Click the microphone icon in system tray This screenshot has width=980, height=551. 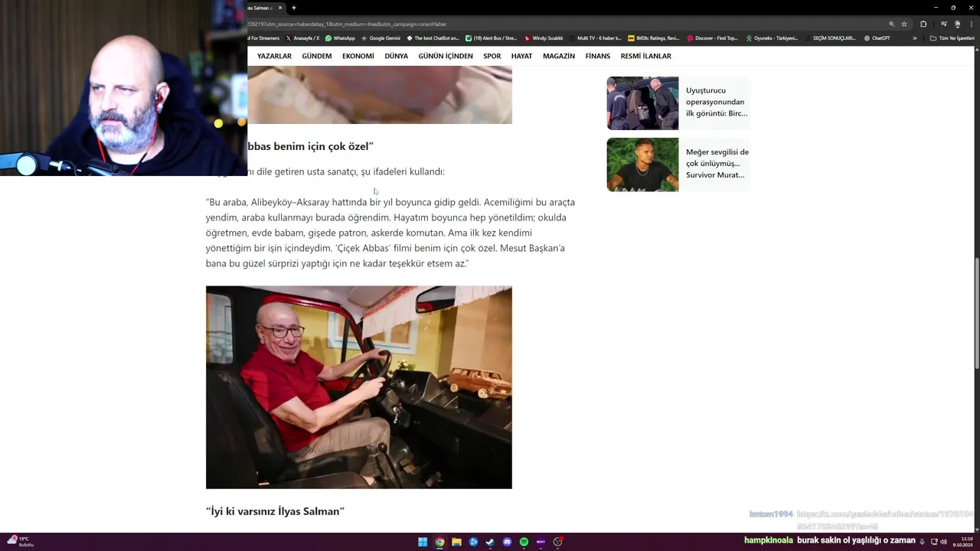pyautogui.click(x=923, y=542)
